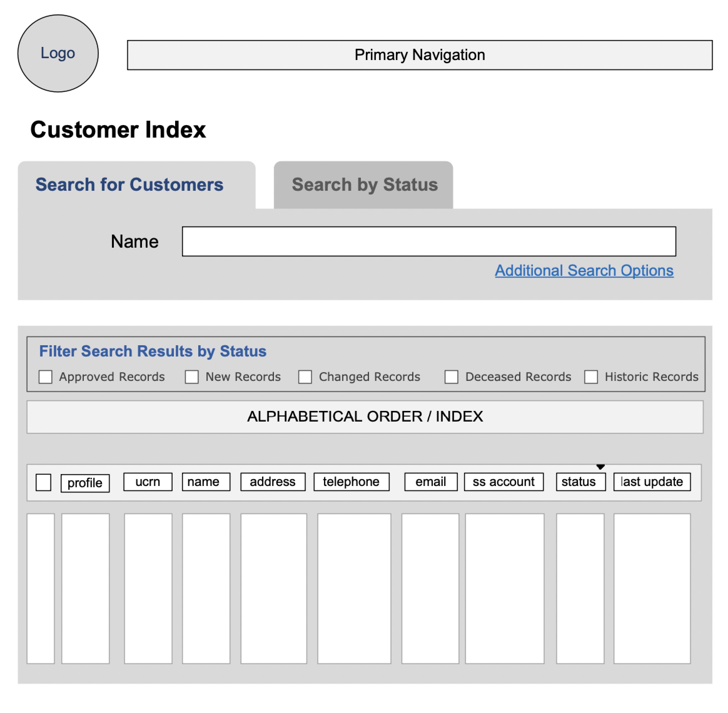Click the last update column header

[x=652, y=482]
